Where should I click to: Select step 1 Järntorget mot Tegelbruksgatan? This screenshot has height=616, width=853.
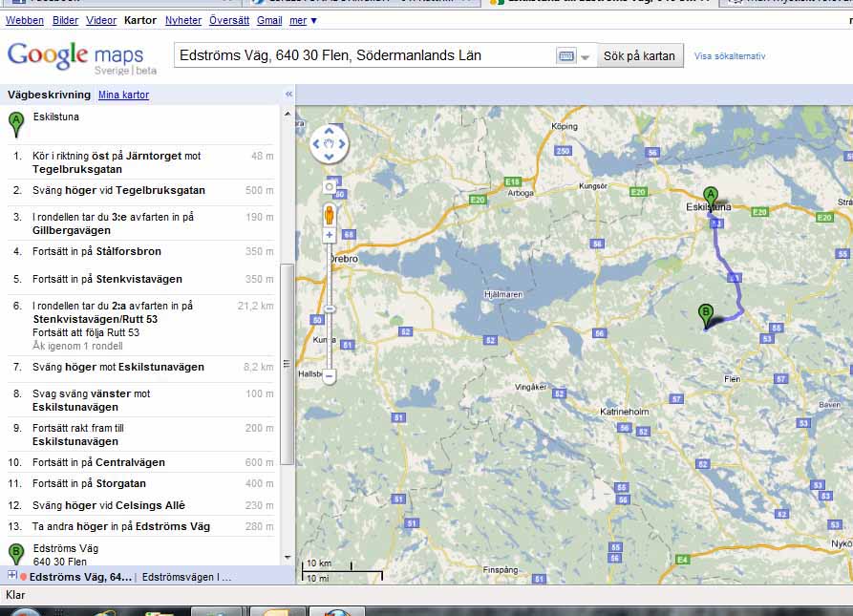click(140, 162)
